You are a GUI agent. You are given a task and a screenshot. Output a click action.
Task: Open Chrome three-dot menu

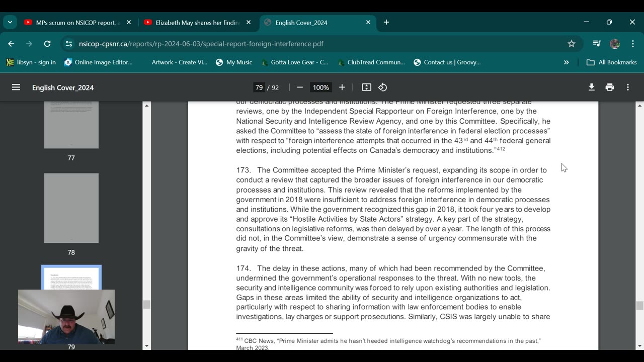point(633,44)
